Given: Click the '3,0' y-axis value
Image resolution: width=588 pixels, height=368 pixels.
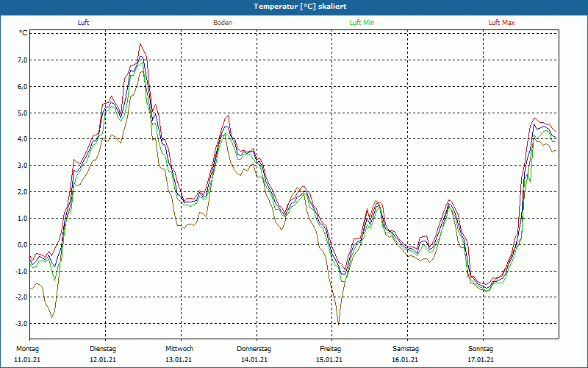Looking at the screenshot, I should coord(22,165).
